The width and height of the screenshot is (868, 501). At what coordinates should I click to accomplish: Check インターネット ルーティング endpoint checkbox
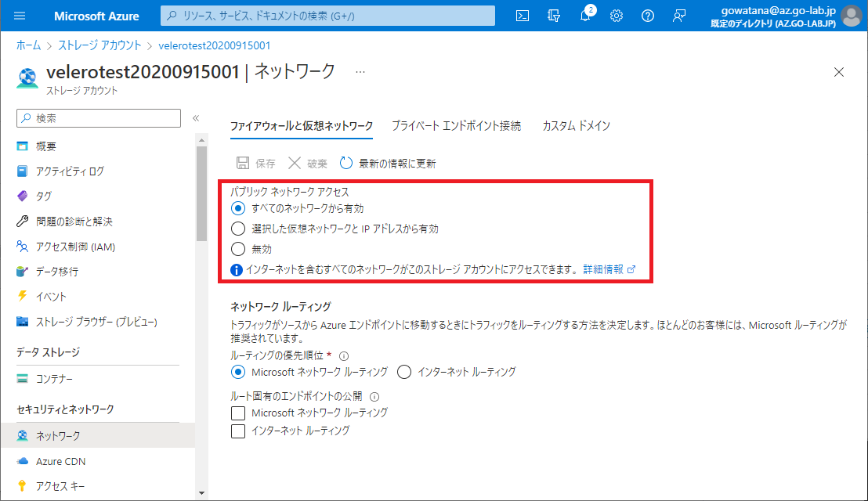click(x=238, y=431)
